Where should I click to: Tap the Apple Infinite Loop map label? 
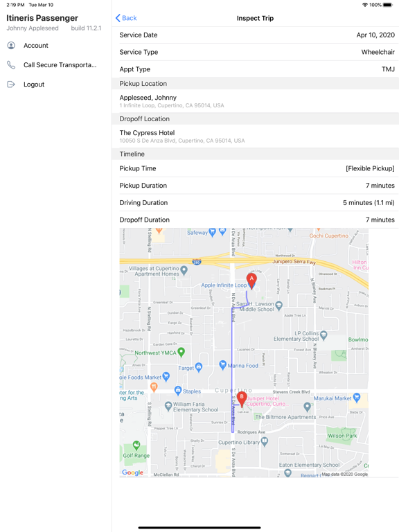[224, 285]
